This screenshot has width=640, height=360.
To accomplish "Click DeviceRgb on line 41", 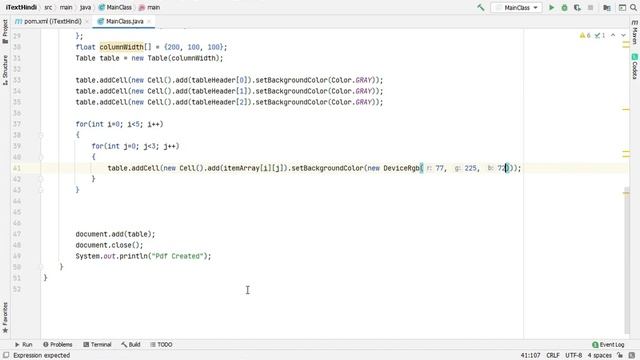I will 402,168.
